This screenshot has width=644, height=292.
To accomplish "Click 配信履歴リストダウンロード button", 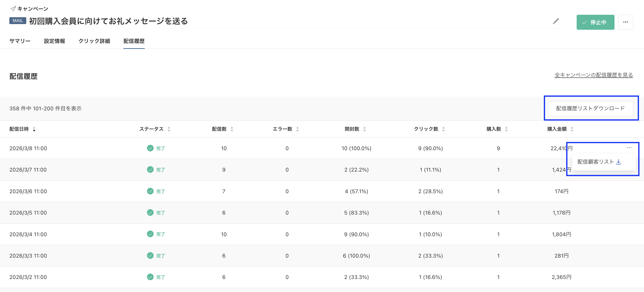I will pos(590,108).
